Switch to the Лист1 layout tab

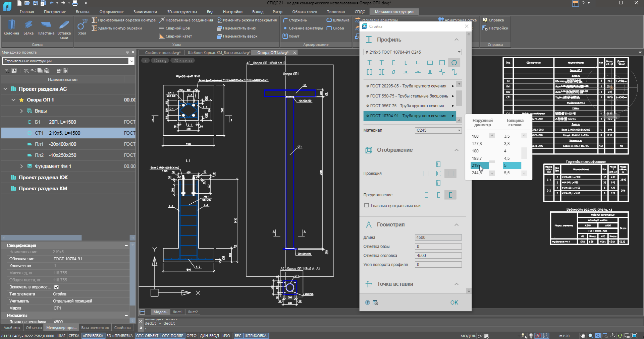pos(177,312)
